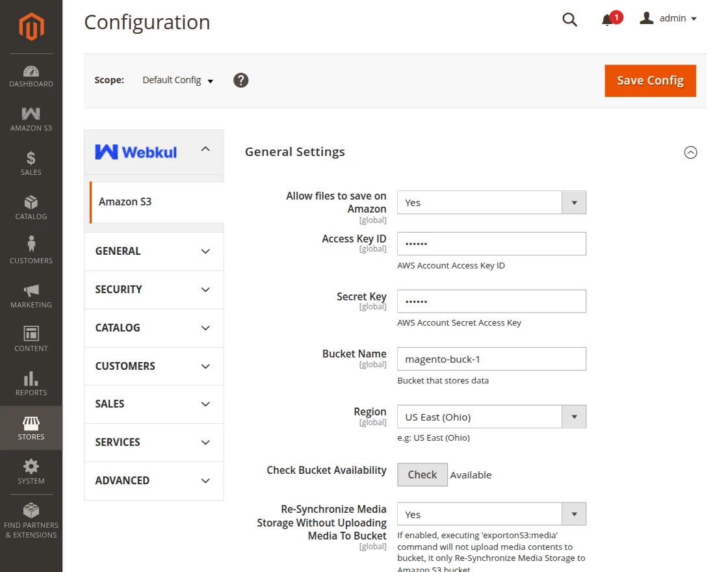Click the Magento logo icon
Viewport: 728px width, 572px height.
tap(31, 27)
